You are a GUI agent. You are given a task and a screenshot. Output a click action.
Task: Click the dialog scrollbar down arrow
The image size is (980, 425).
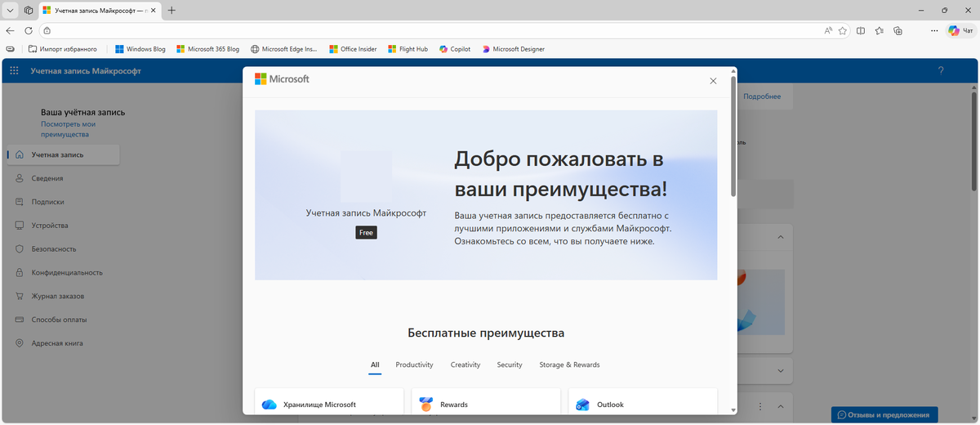[x=733, y=409]
